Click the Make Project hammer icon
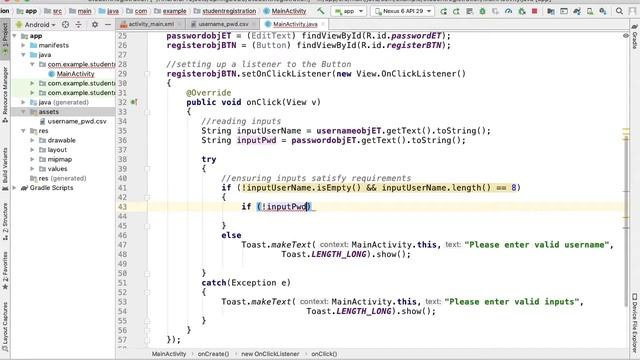This screenshot has width=640, height=360. pyautogui.click(x=321, y=11)
